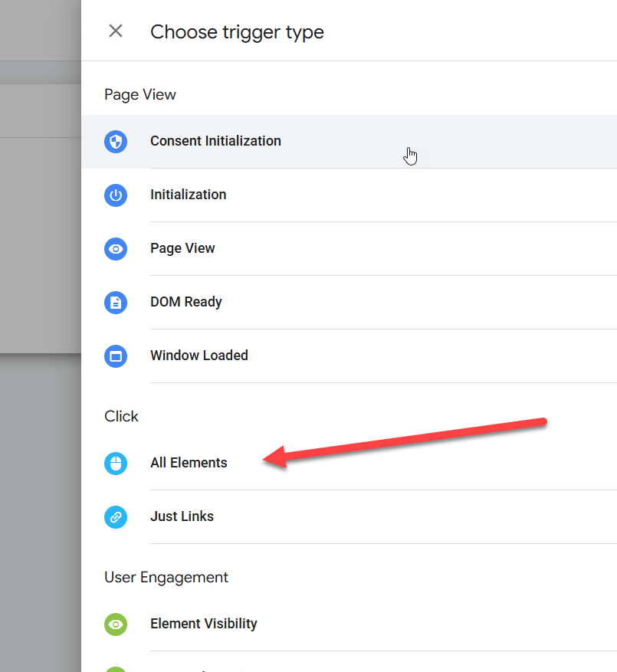
Task: Choose the Just Links trigger text
Action: [x=182, y=516]
